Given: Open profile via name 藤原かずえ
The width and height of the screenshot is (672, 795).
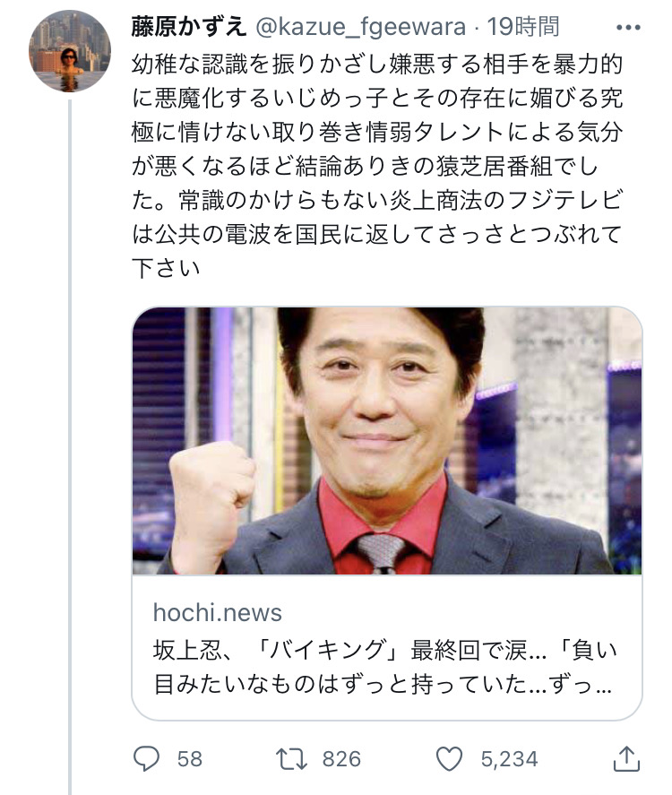Looking at the screenshot, I should (188, 26).
